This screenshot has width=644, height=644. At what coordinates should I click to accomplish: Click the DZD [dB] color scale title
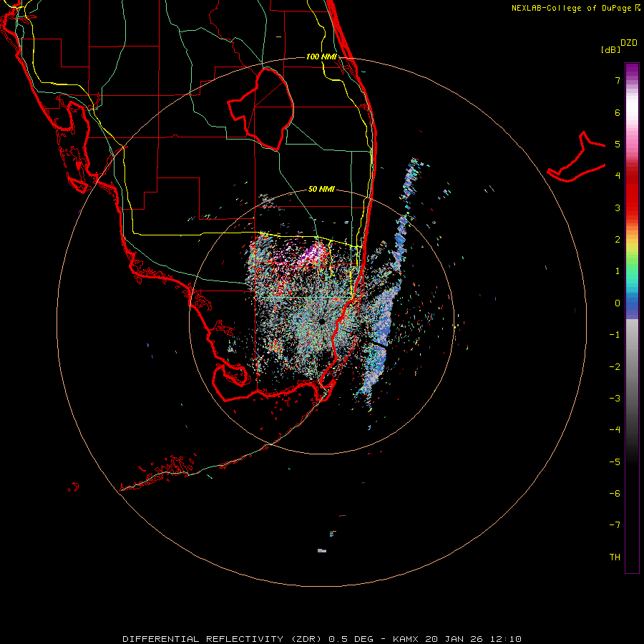click(x=620, y=46)
